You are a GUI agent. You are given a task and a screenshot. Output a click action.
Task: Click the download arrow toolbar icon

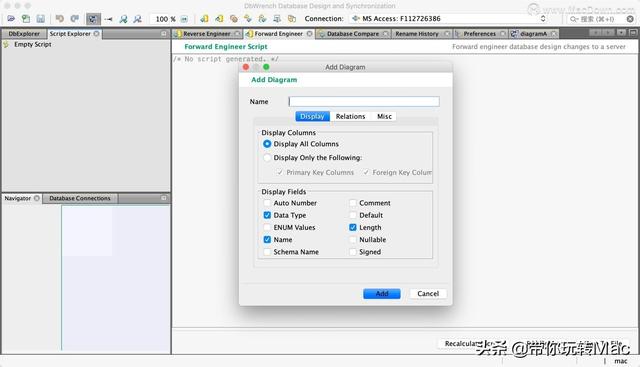pos(277,19)
